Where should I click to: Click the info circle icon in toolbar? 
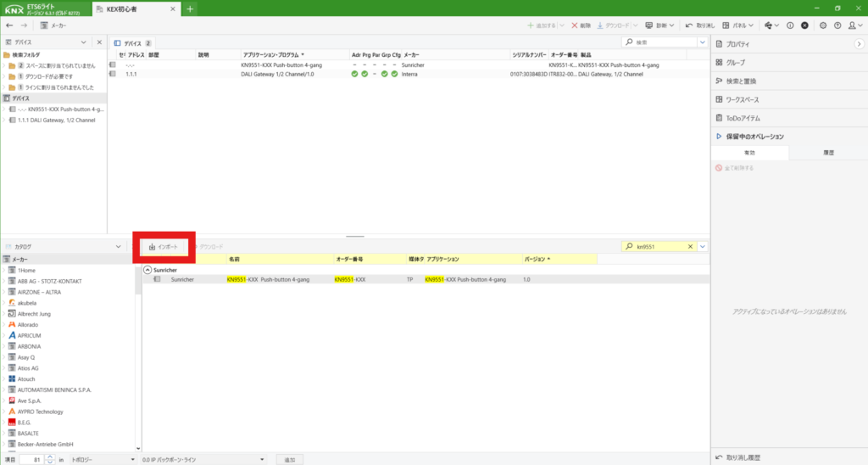click(x=790, y=25)
